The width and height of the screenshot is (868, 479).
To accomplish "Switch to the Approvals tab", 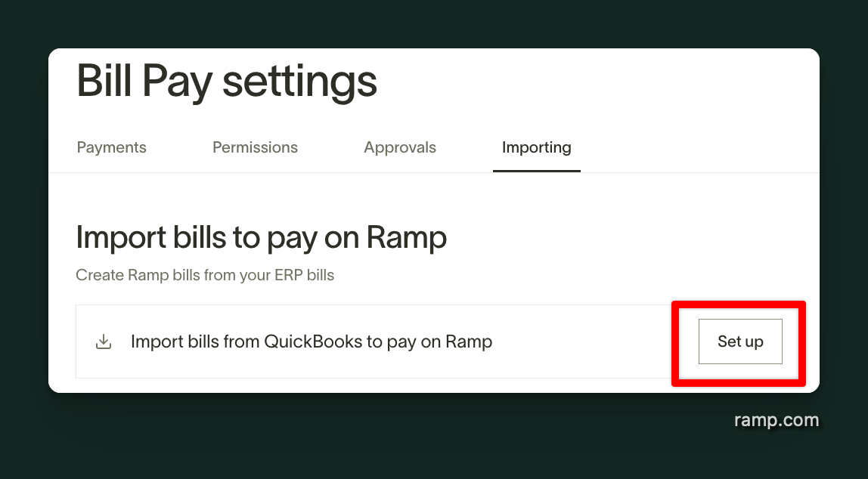I will [400, 147].
